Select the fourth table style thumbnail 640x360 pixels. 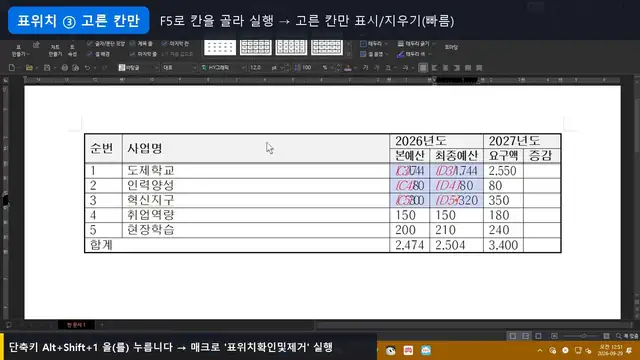[327, 48]
